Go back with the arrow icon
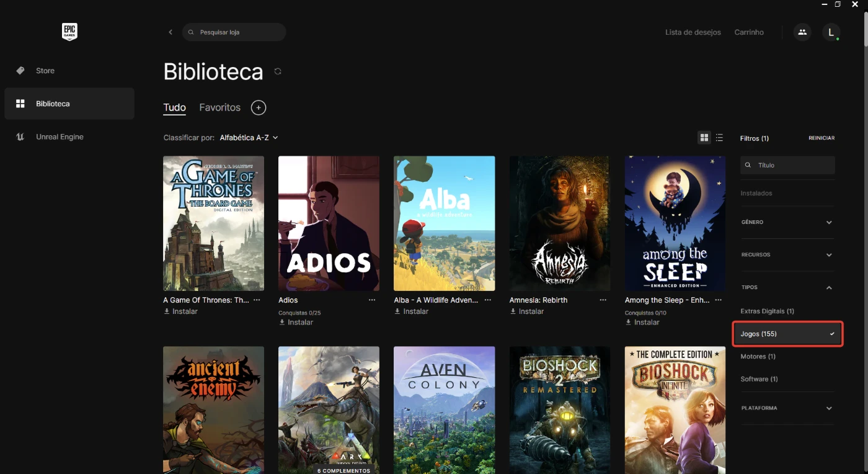This screenshot has width=868, height=474. 170,32
